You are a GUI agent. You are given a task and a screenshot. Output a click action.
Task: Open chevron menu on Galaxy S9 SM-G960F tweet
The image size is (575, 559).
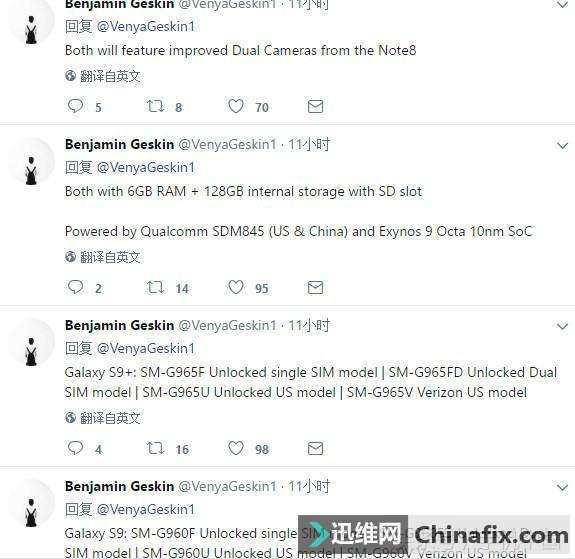pyautogui.click(x=562, y=487)
